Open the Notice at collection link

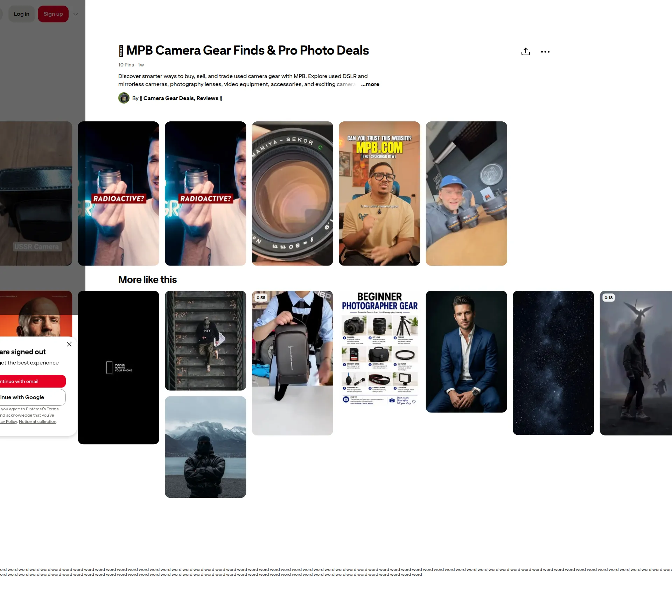pyautogui.click(x=37, y=422)
